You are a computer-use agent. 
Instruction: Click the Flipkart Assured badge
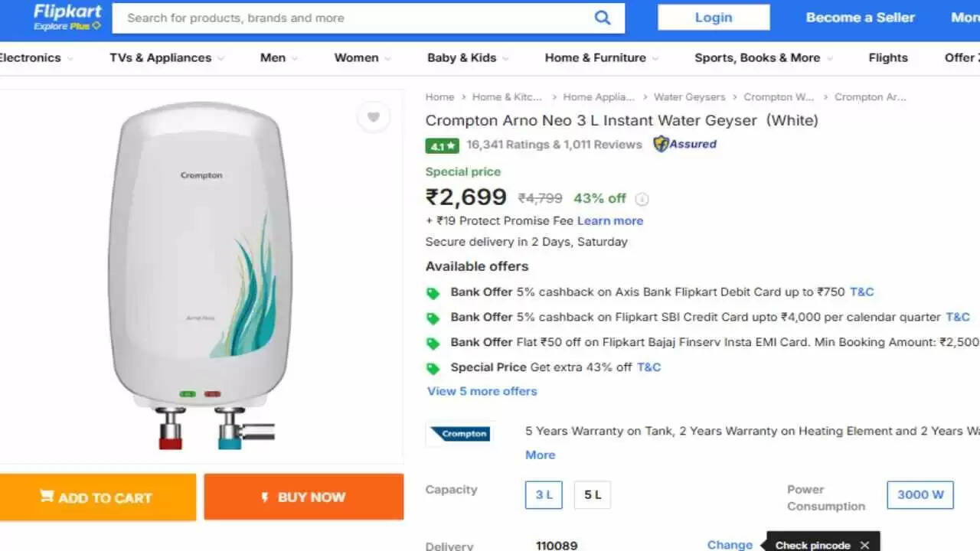coord(684,144)
